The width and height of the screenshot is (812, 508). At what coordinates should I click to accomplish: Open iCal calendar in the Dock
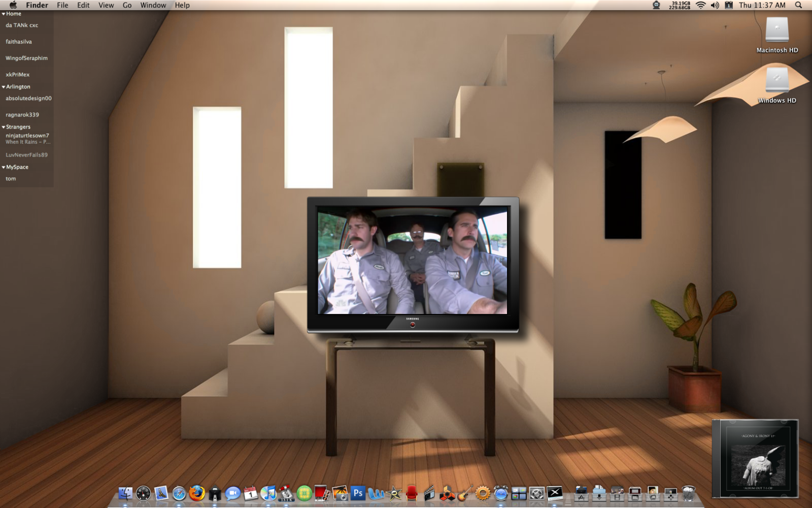pos(251,493)
